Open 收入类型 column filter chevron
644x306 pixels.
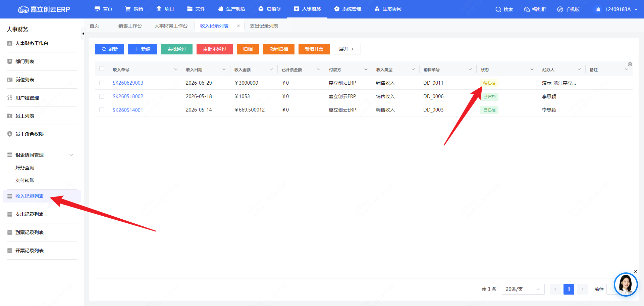pyautogui.click(x=413, y=70)
